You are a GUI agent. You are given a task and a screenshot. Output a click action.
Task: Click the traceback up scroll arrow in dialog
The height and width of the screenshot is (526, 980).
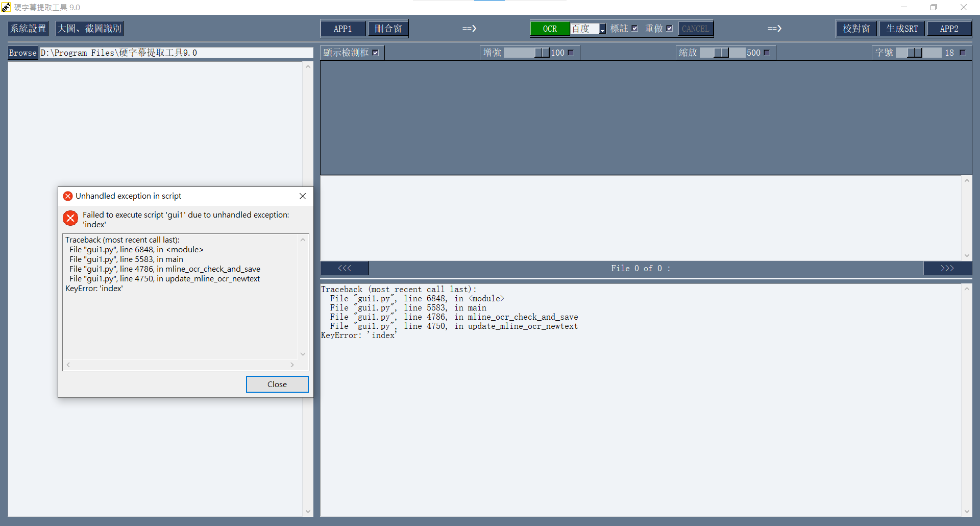pos(303,240)
